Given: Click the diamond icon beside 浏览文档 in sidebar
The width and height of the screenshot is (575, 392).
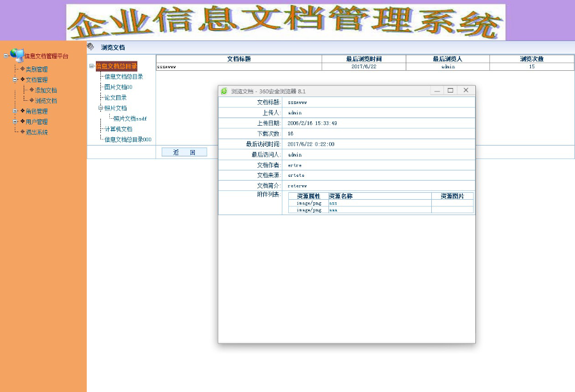Looking at the screenshot, I should 31,100.
